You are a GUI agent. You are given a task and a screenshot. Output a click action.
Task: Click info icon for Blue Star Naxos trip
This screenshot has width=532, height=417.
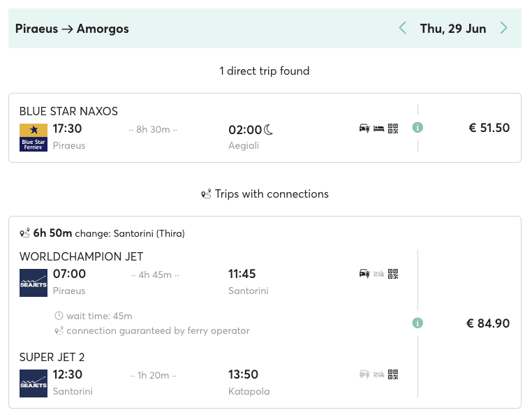(418, 128)
